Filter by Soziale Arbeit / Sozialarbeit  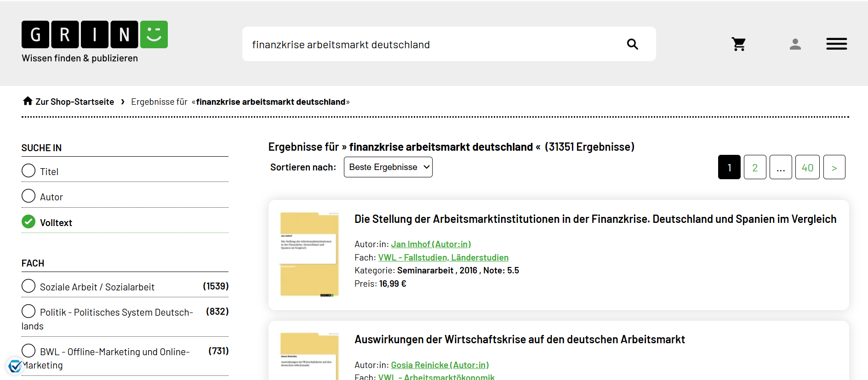(29, 286)
